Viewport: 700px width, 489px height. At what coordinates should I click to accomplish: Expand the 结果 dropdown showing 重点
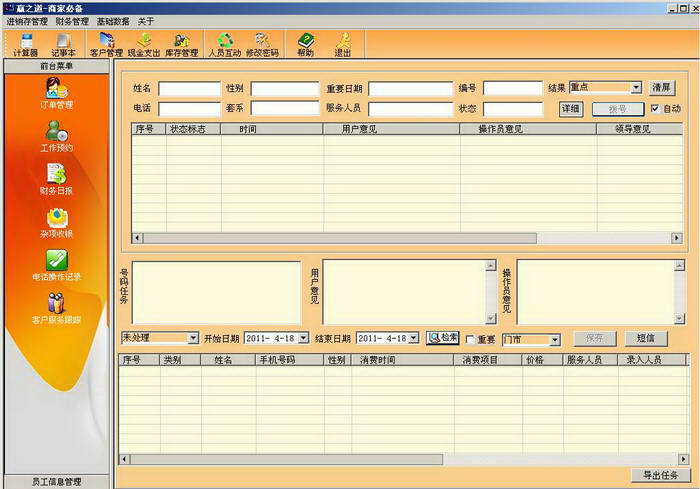(x=637, y=88)
